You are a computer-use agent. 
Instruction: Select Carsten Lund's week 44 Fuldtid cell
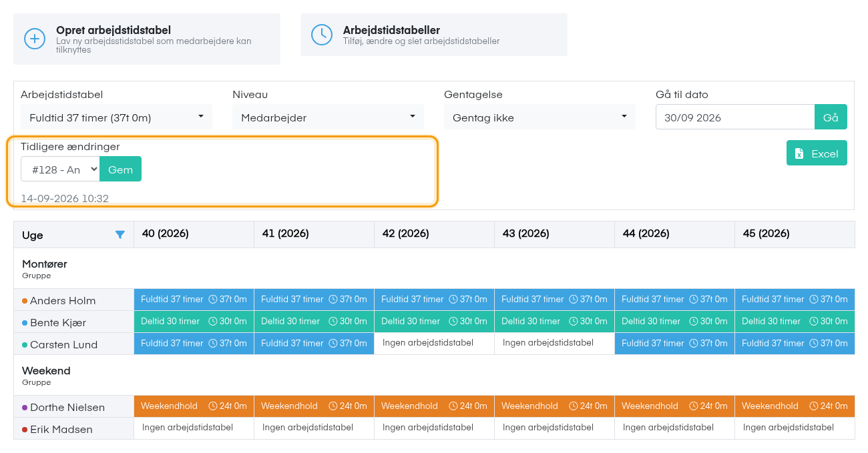[x=675, y=344]
